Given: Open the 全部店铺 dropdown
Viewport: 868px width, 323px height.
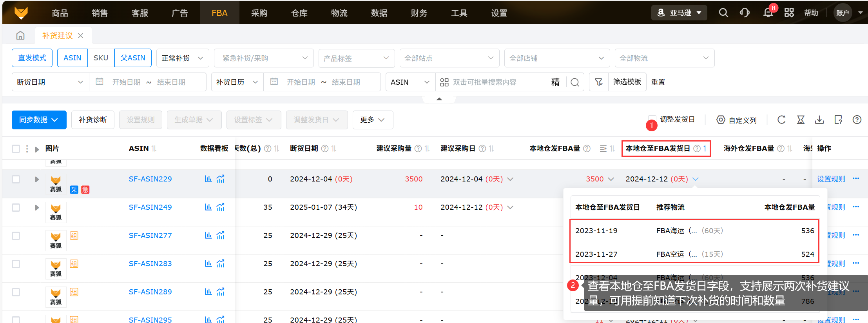Looking at the screenshot, I should click(x=557, y=58).
